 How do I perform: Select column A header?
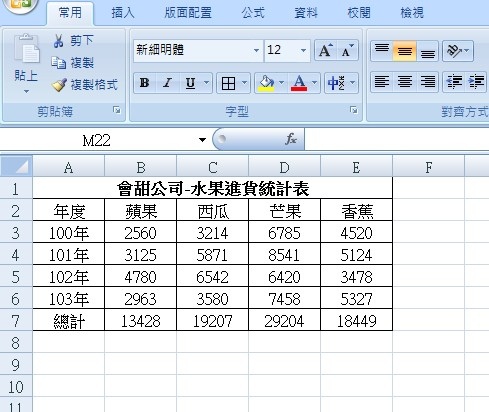[68, 167]
